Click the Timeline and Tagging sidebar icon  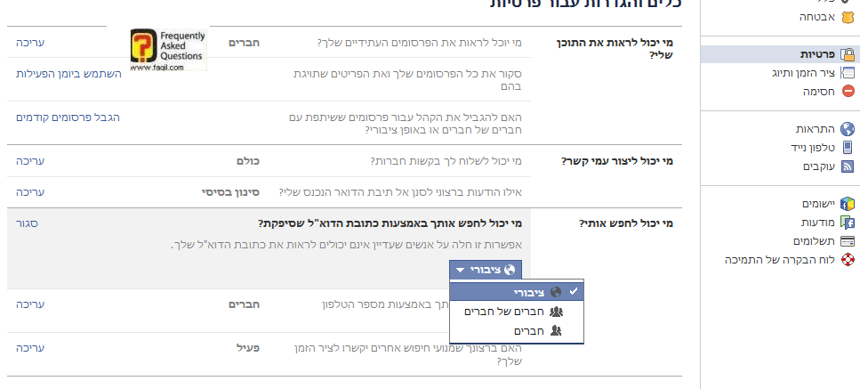pyautogui.click(x=848, y=72)
